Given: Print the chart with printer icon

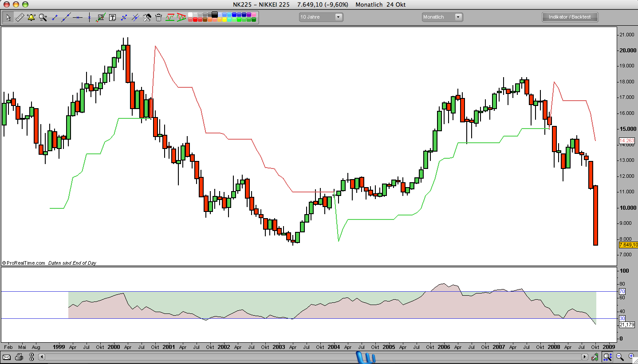Looking at the screenshot, I should coord(19,357).
